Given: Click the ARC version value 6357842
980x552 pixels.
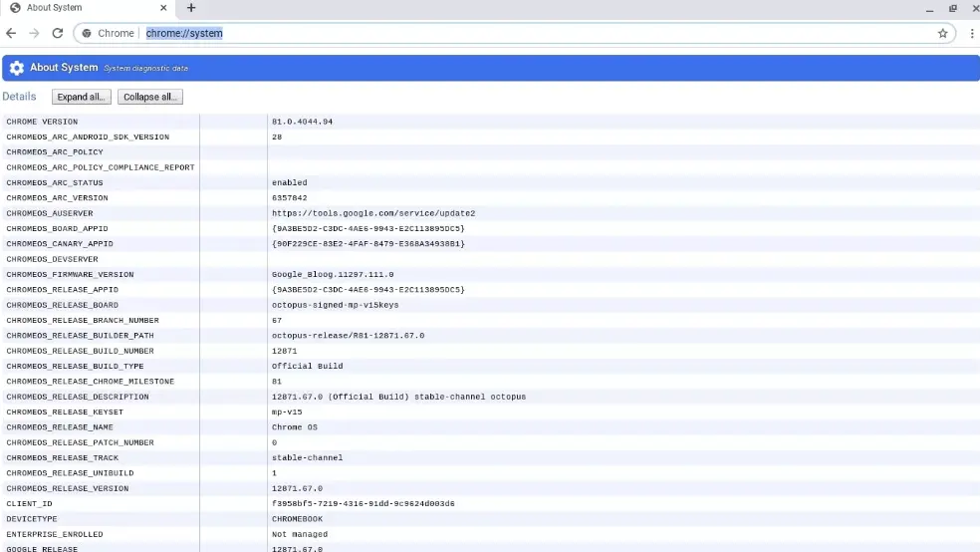Looking at the screenshot, I should (x=290, y=198).
